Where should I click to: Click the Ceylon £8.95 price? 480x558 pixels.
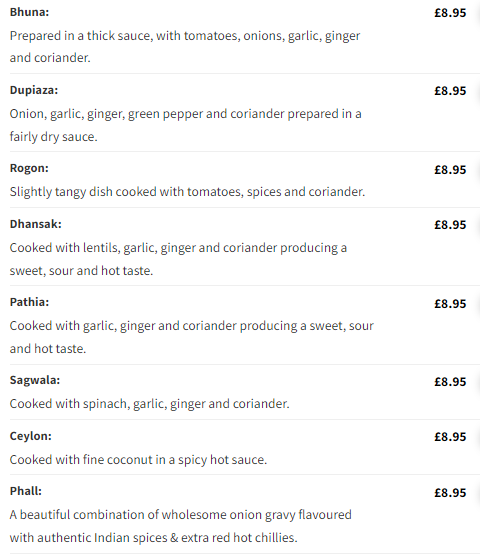pyautogui.click(x=450, y=437)
